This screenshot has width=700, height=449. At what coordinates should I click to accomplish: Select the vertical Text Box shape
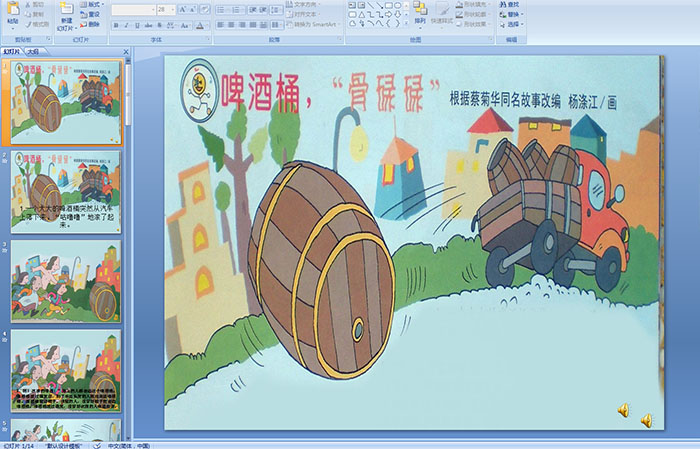361,5
